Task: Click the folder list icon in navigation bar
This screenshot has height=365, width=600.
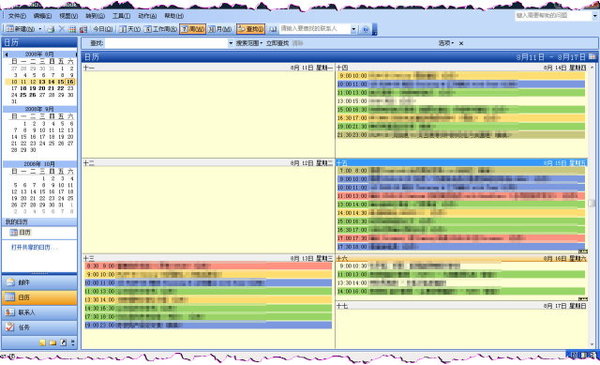Action: (x=53, y=342)
